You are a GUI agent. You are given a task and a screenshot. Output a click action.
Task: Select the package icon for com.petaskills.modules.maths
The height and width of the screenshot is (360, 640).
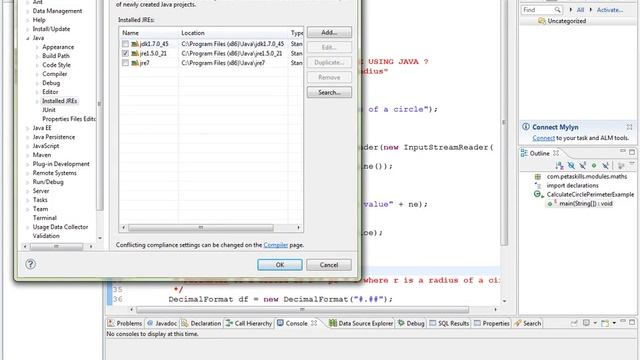point(538,176)
